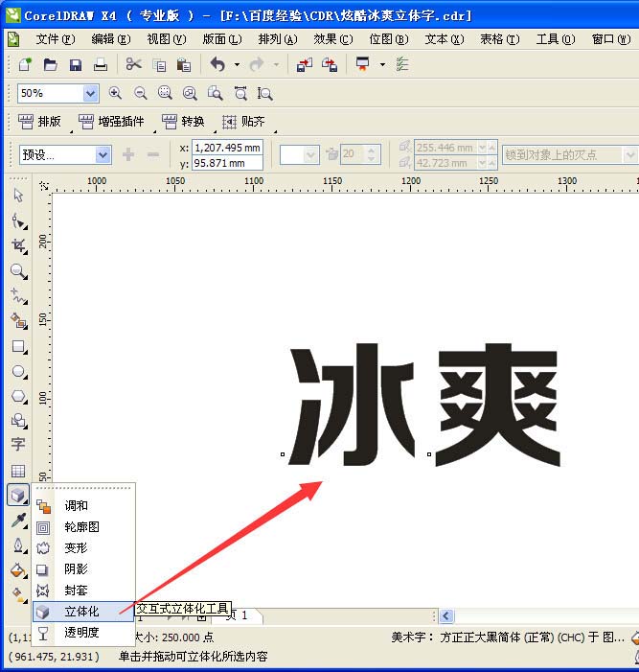Select the Polygon tool in the toolbox
The height and width of the screenshot is (672, 639).
point(19,397)
